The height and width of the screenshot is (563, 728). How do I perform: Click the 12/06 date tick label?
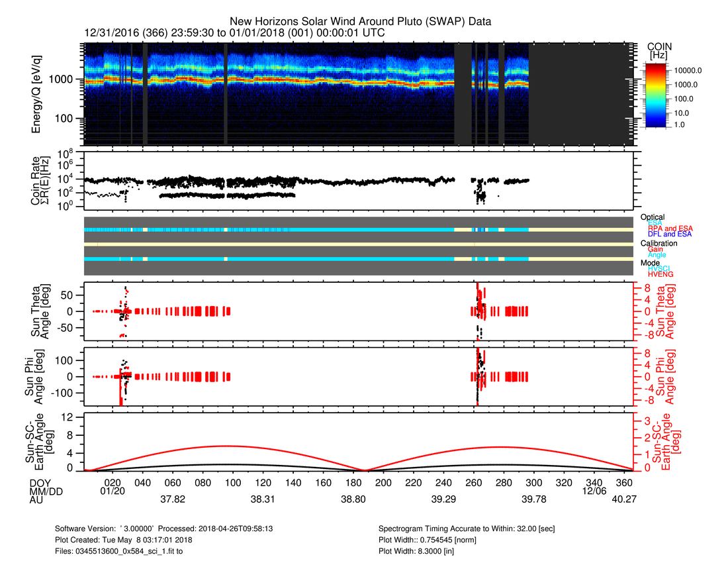pos(594,492)
